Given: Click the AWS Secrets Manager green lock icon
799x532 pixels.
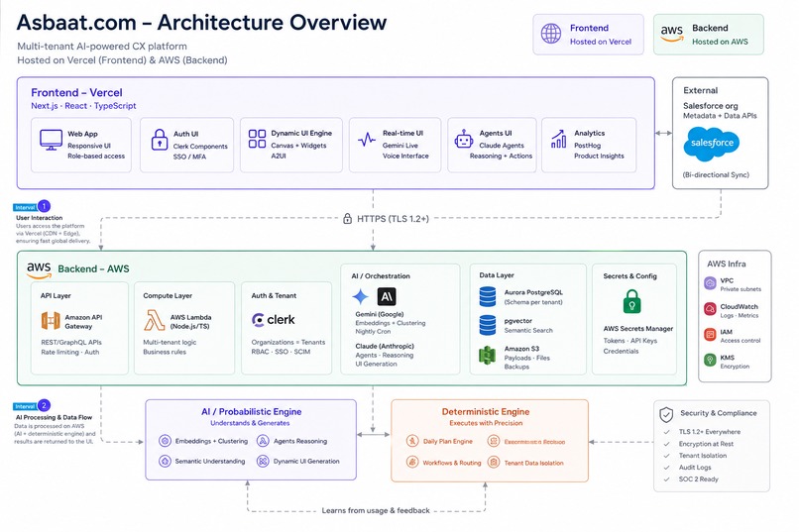Looking at the screenshot, I should coord(631,301).
